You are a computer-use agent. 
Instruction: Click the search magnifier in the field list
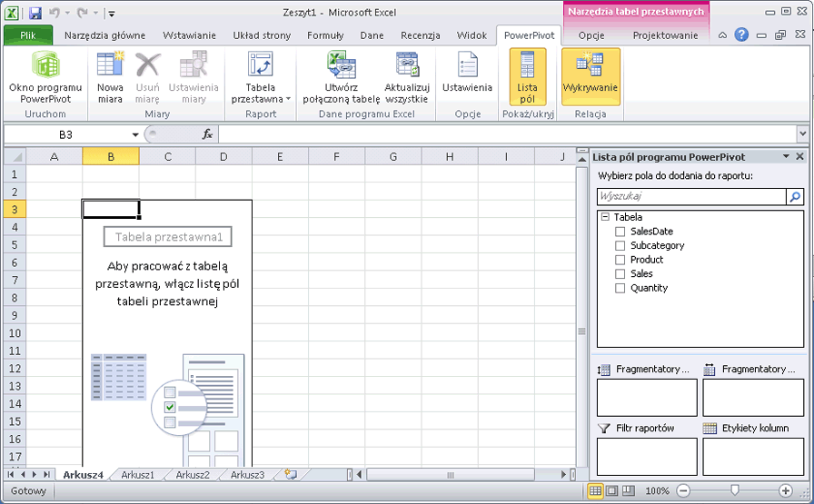[x=795, y=196]
